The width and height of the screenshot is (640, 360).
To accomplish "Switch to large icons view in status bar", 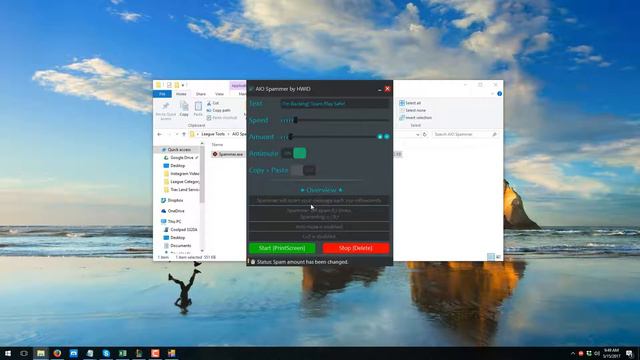I will coord(498,257).
